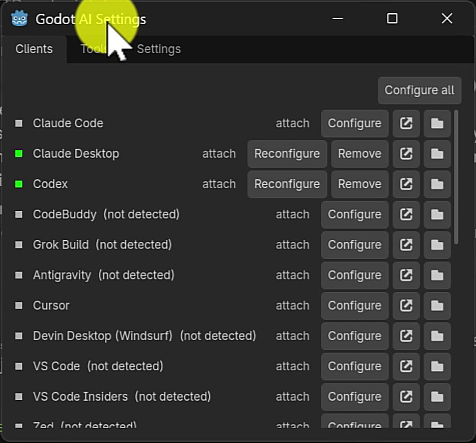476x443 pixels.
Task: Remove the Claude Desktop client
Action: pos(360,154)
